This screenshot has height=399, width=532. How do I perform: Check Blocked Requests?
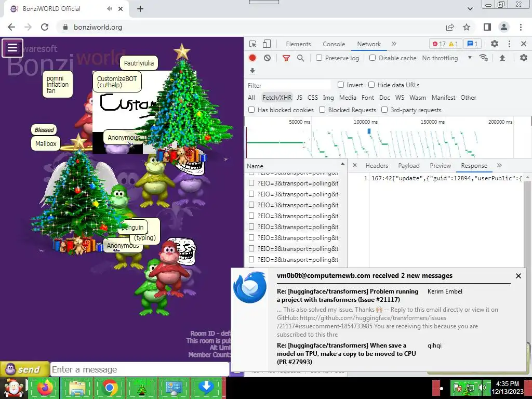tap(322, 110)
